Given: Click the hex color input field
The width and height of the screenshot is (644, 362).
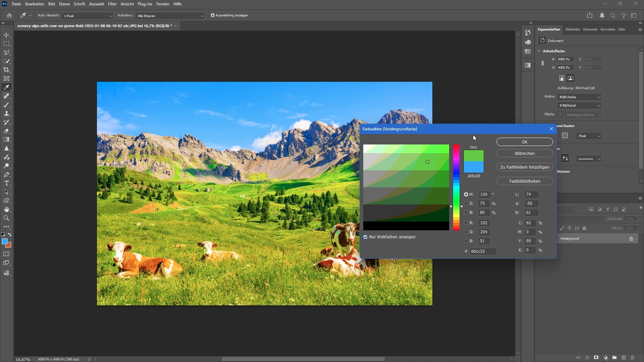Looking at the screenshot, I should tap(482, 251).
